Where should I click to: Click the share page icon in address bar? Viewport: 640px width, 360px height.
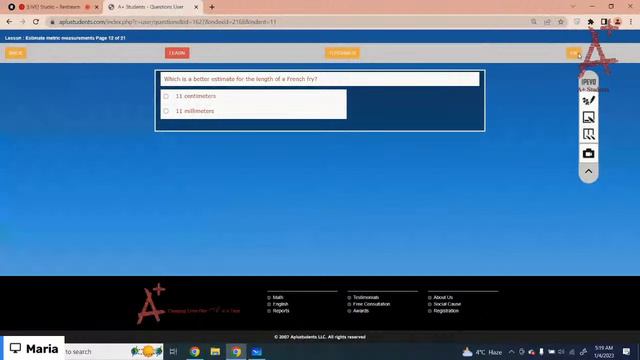(547, 22)
